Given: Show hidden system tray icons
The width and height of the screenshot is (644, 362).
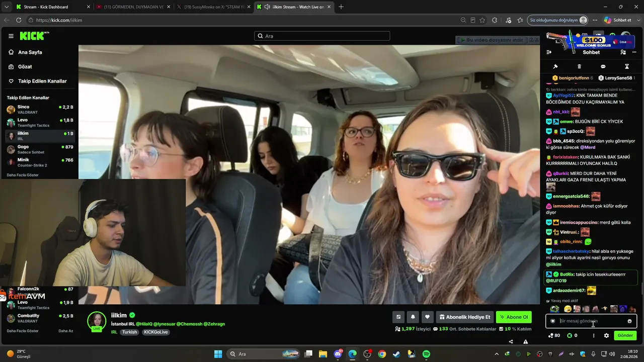Looking at the screenshot, I should coord(497,354).
